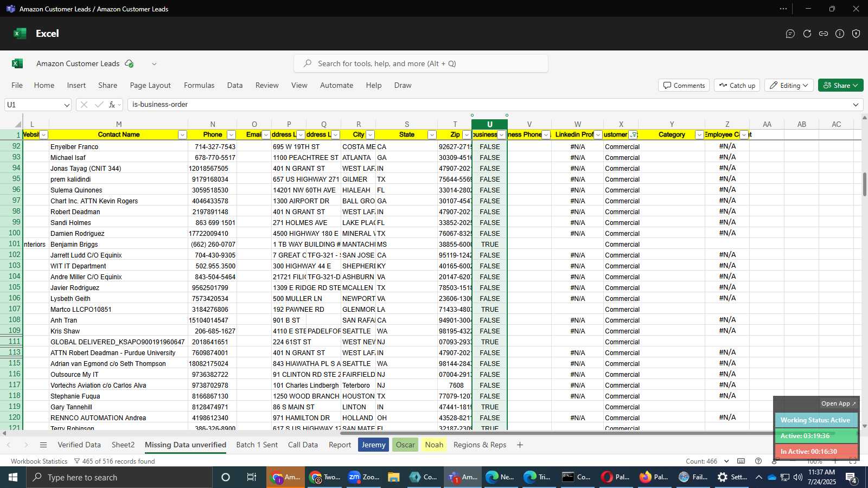
Task: Copy link using the chain link icon
Action: 824,34
